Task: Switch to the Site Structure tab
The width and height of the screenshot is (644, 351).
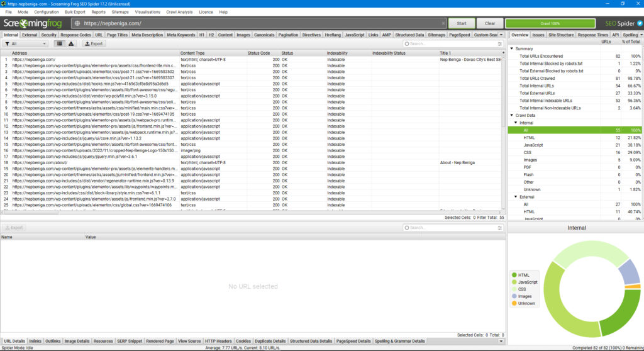Action: tap(561, 35)
